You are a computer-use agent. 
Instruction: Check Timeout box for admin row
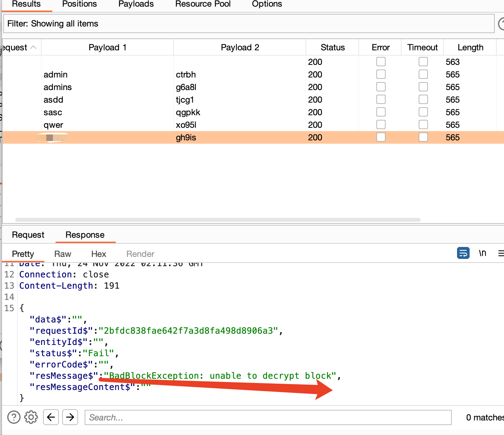(x=423, y=74)
